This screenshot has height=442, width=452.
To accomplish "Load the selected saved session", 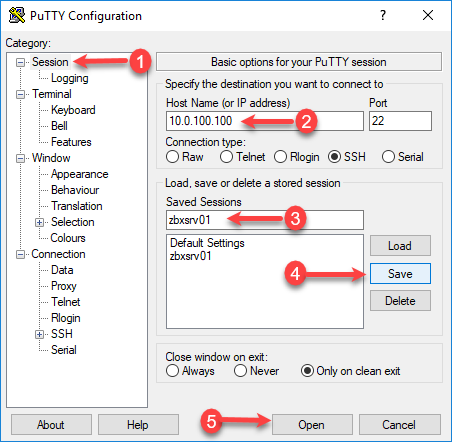I will click(x=400, y=246).
